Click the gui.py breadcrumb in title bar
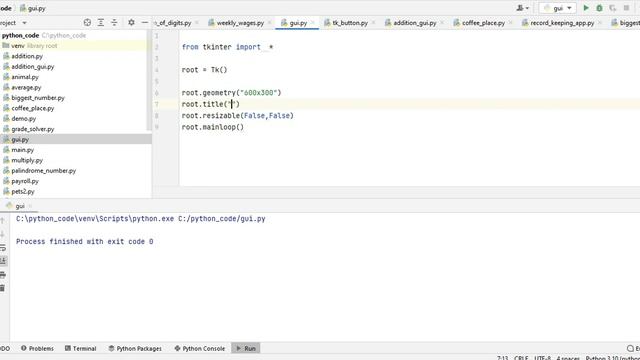 coord(33,8)
